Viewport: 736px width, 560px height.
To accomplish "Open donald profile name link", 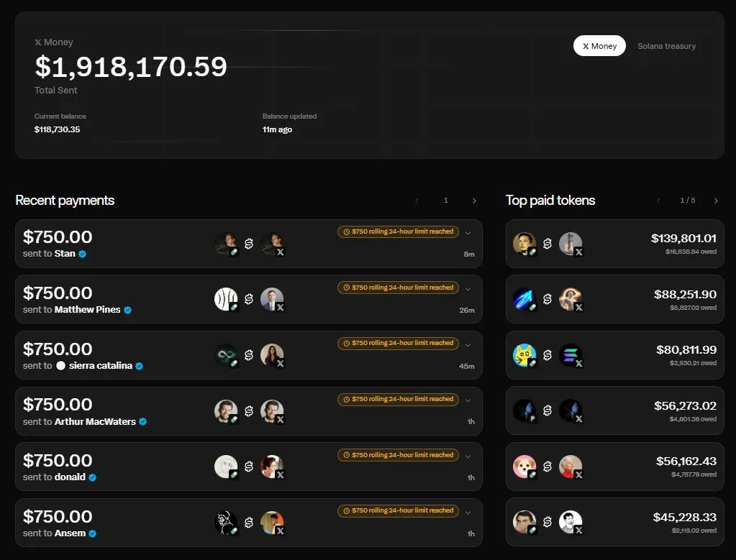I will 70,477.
